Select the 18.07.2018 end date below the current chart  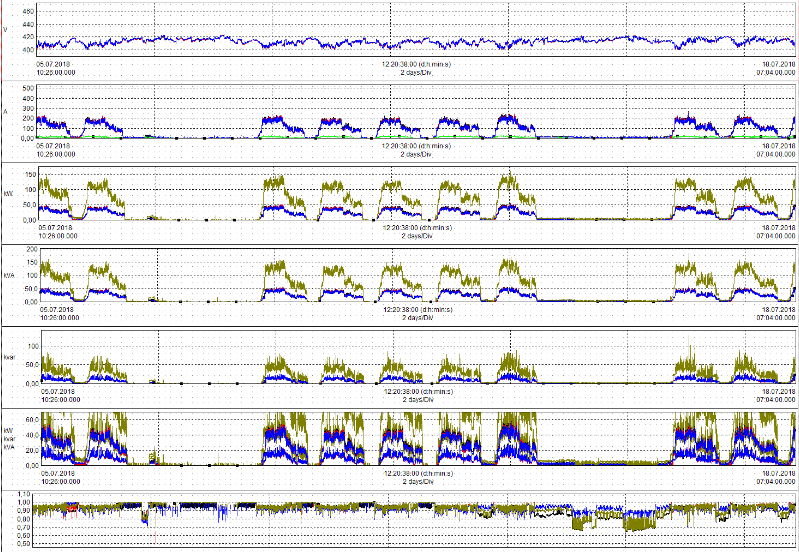pos(776,147)
